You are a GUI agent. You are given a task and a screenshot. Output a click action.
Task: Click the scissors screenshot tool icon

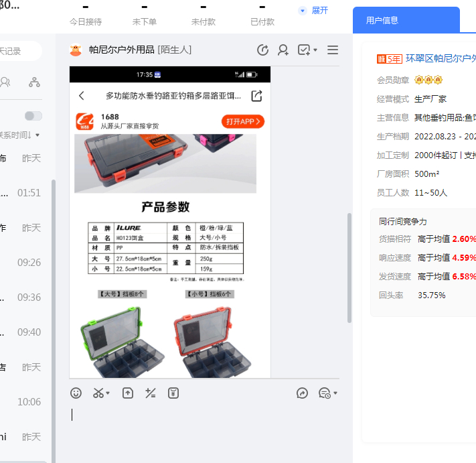tap(98, 393)
